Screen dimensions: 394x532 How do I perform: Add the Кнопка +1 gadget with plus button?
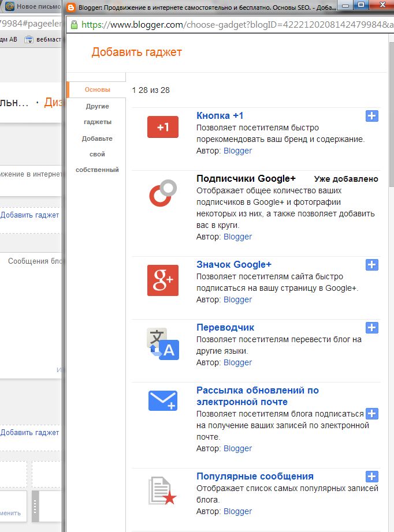pos(372,116)
